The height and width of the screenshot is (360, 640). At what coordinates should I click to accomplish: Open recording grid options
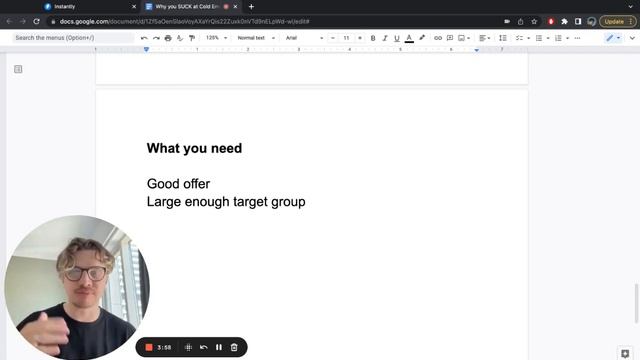point(188,347)
